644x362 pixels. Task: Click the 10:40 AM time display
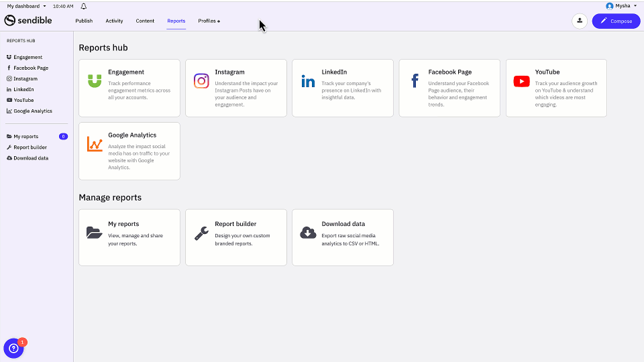coord(63,6)
